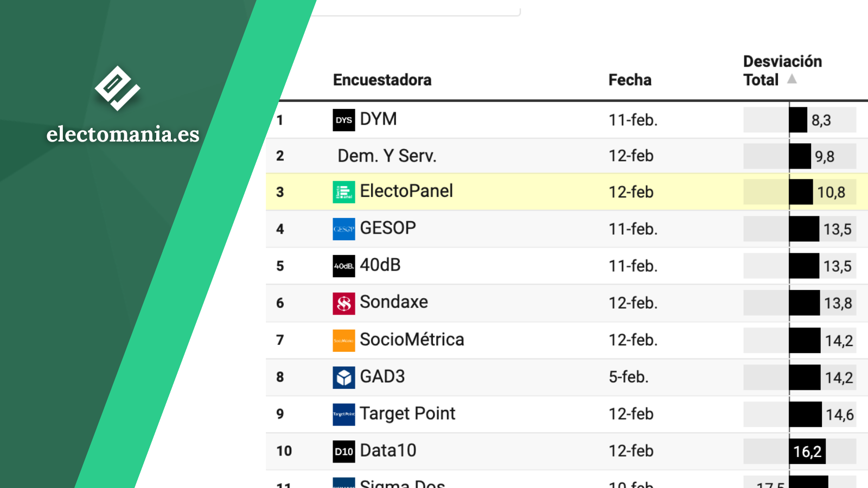868x488 pixels.
Task: Click the DYM pollster logo icon
Action: 344,120
